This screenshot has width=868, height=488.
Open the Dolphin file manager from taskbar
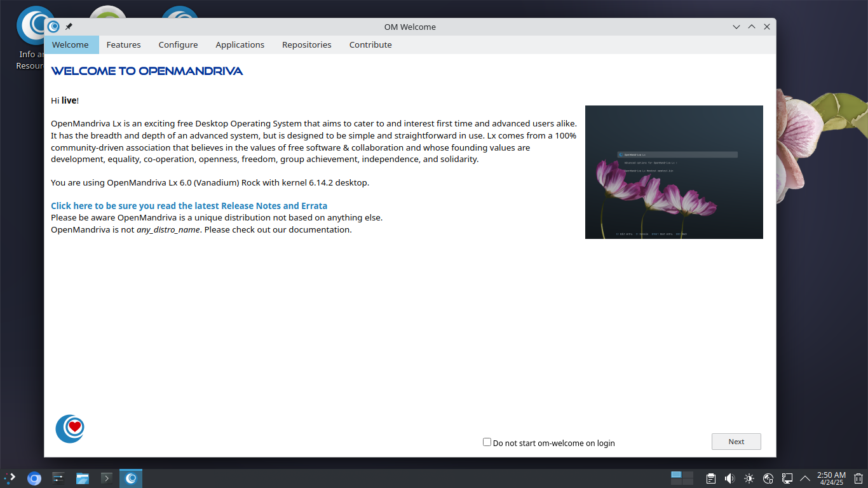[x=83, y=478]
